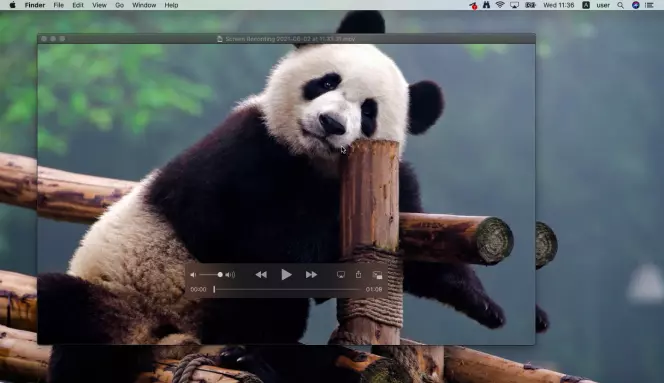This screenshot has height=383, width=664.
Task: Click the volume slider knob
Action: [220, 275]
